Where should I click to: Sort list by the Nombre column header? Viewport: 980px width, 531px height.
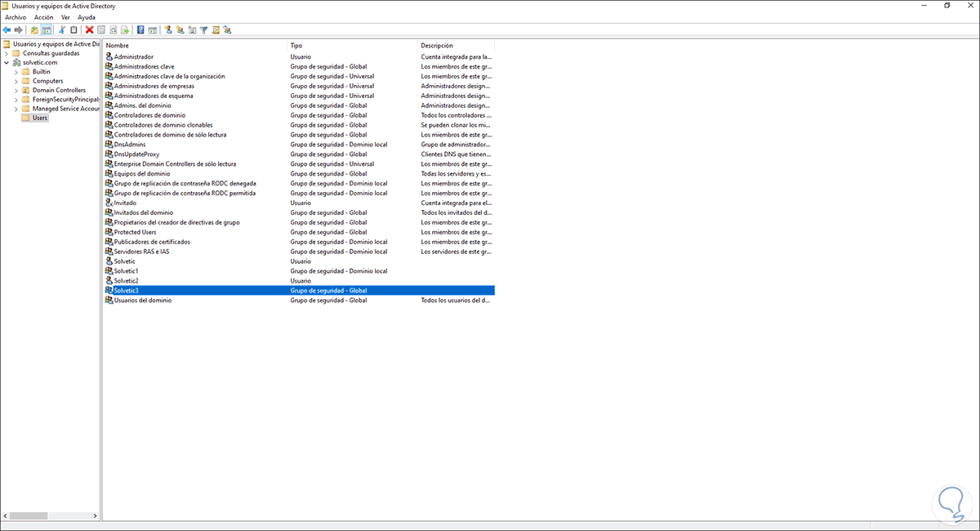[x=195, y=45]
